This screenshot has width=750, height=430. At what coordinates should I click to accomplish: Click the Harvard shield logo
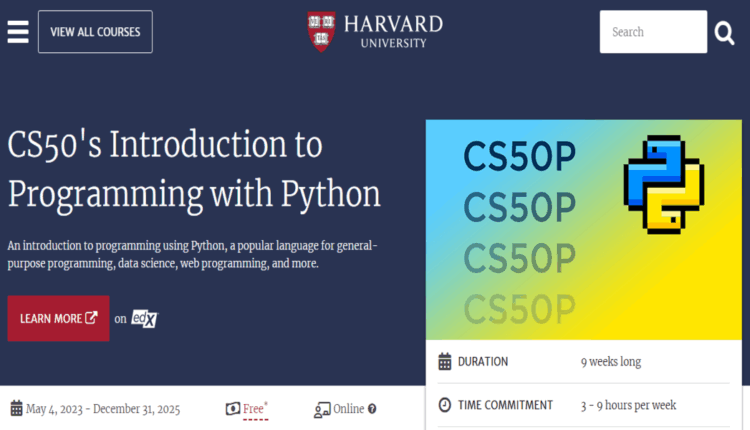[x=322, y=30]
